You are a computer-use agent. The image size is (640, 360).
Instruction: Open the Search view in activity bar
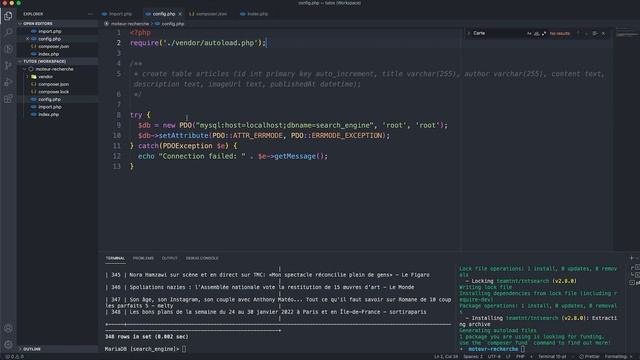click(x=8, y=32)
